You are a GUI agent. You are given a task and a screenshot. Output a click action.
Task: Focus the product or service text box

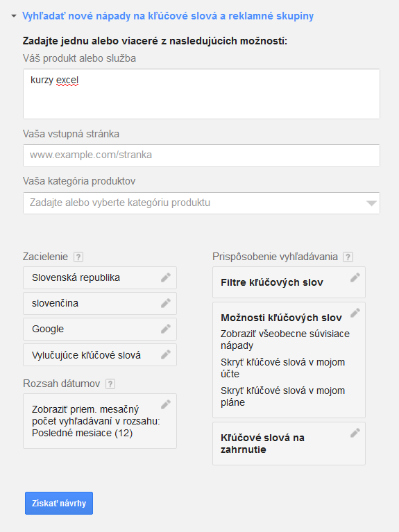(x=201, y=94)
